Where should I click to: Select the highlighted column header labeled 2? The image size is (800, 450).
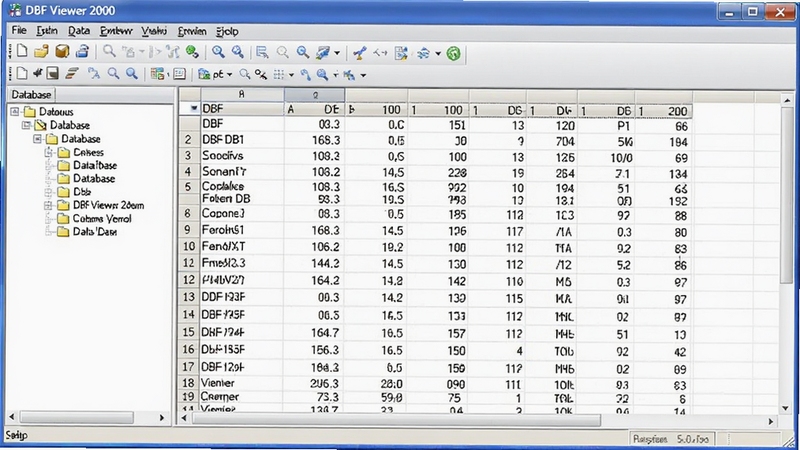pos(315,94)
